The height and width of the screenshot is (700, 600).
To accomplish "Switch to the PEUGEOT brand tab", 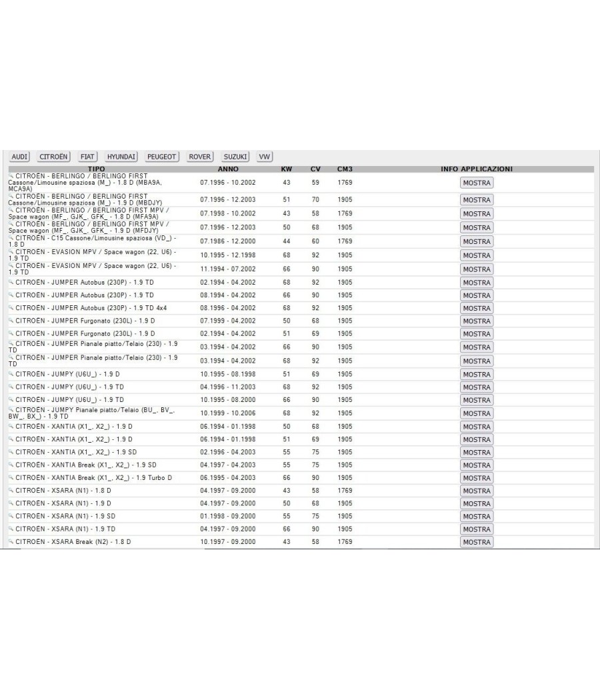I will click(161, 157).
